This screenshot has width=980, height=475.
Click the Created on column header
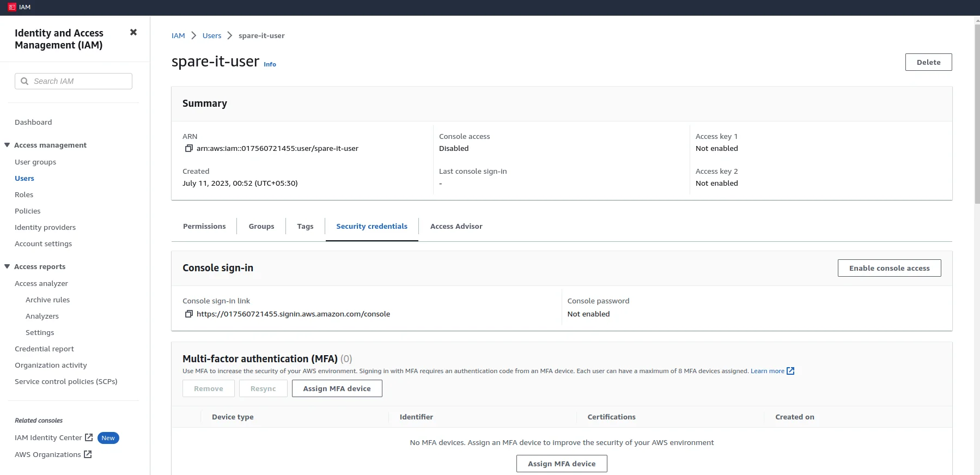click(795, 417)
